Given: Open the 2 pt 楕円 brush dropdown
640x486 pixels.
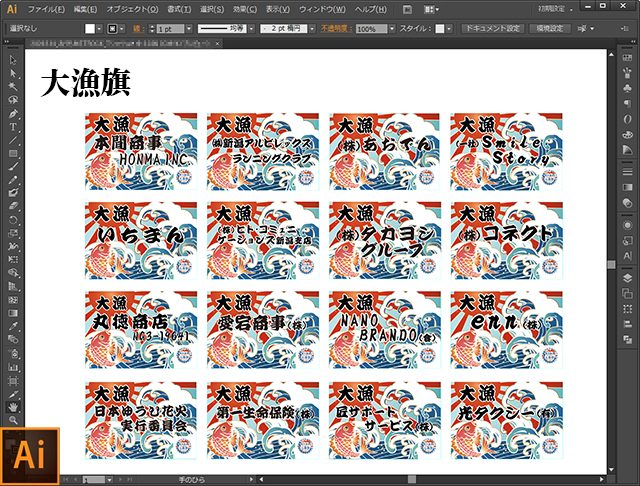Looking at the screenshot, I should pyautogui.click(x=312, y=29).
